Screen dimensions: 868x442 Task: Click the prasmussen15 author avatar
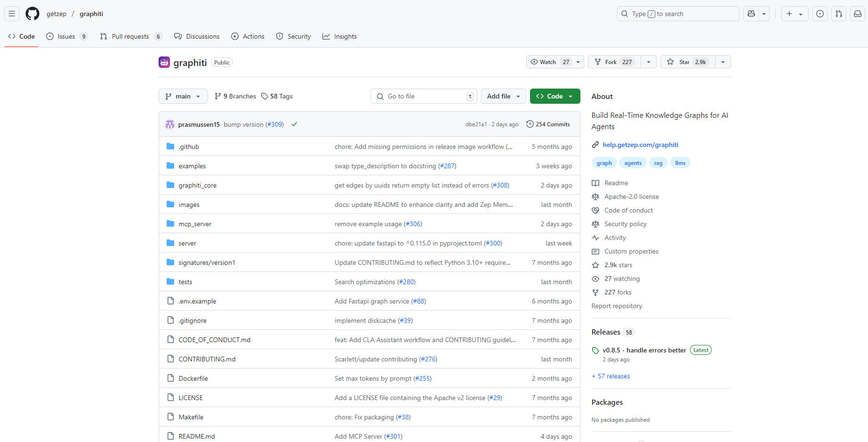[170, 124]
